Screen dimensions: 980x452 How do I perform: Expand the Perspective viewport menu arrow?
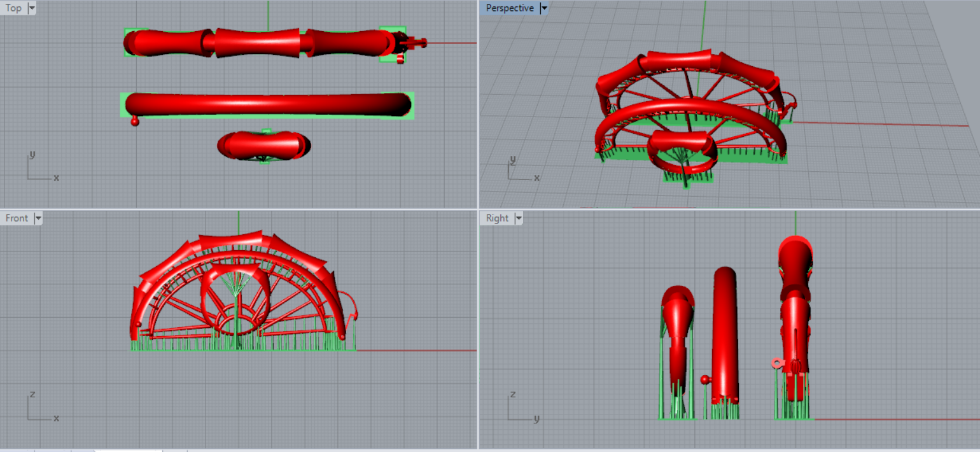[x=543, y=8]
